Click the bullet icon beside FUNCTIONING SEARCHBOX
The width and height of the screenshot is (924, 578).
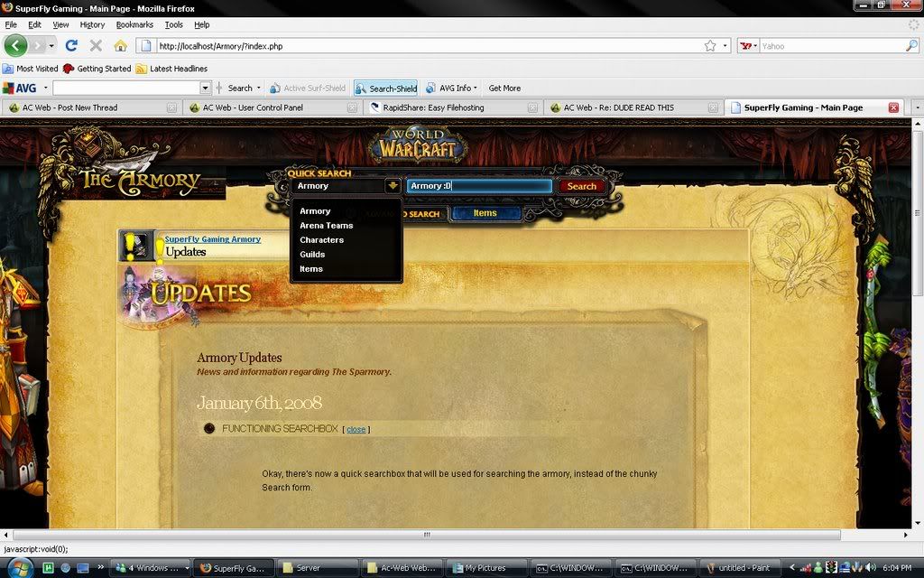(x=208, y=428)
